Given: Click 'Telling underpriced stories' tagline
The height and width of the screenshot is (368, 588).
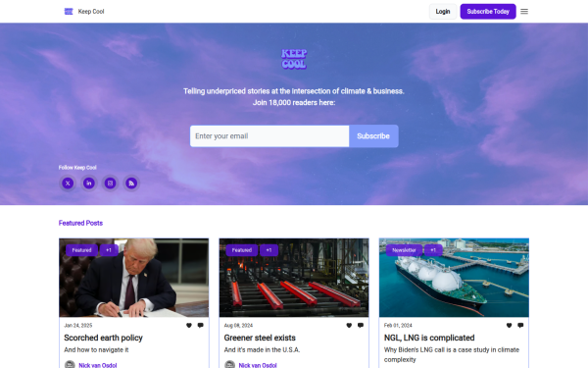Looking at the screenshot, I should pos(294,91).
